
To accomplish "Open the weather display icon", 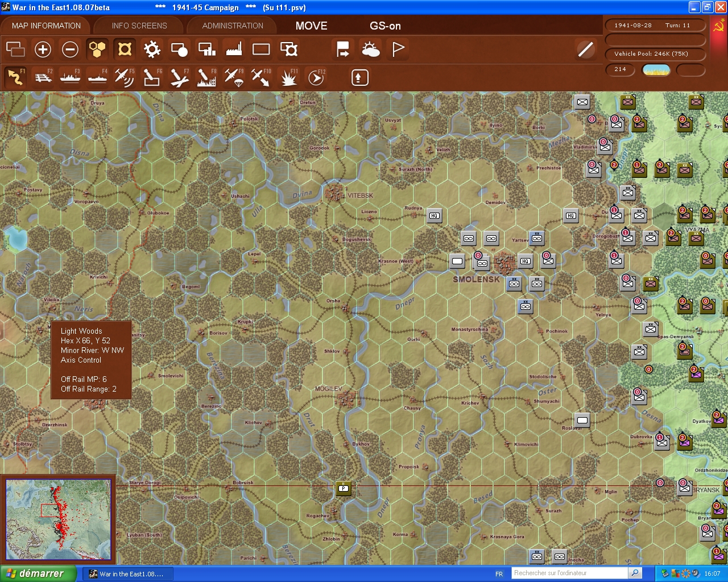I will click(371, 49).
